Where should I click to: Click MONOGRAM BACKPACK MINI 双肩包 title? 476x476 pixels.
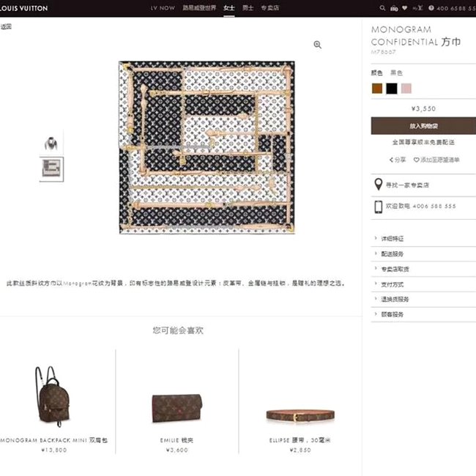[x=54, y=440]
